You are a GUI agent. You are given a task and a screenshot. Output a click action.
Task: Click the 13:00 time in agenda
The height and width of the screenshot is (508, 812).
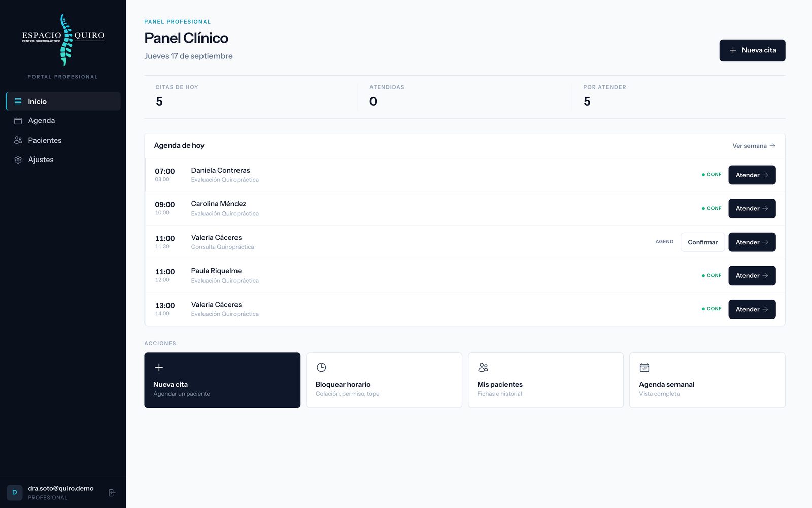165,305
